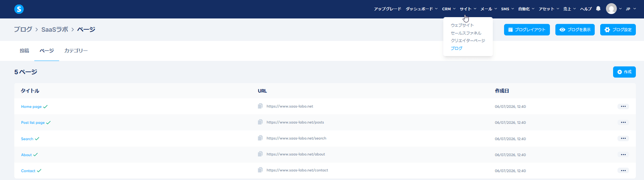Click URL https://www.saas-labo.net/about
Screen dimensions: 644x180
click(296, 154)
